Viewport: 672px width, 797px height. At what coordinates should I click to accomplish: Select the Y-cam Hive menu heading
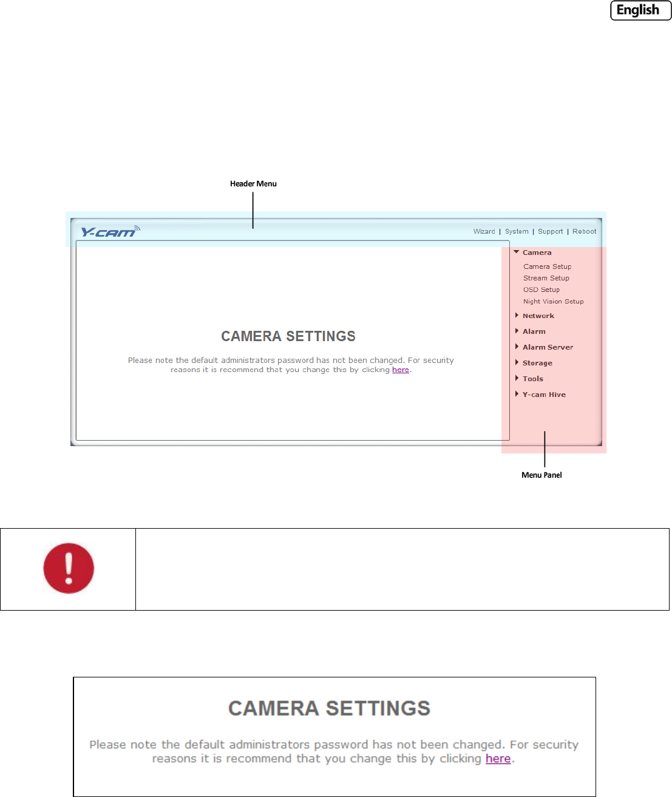point(545,395)
